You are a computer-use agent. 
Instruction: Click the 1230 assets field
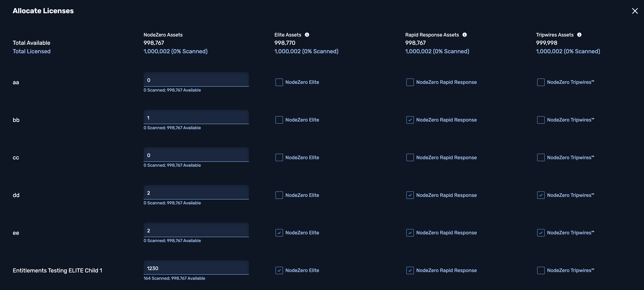point(196,268)
